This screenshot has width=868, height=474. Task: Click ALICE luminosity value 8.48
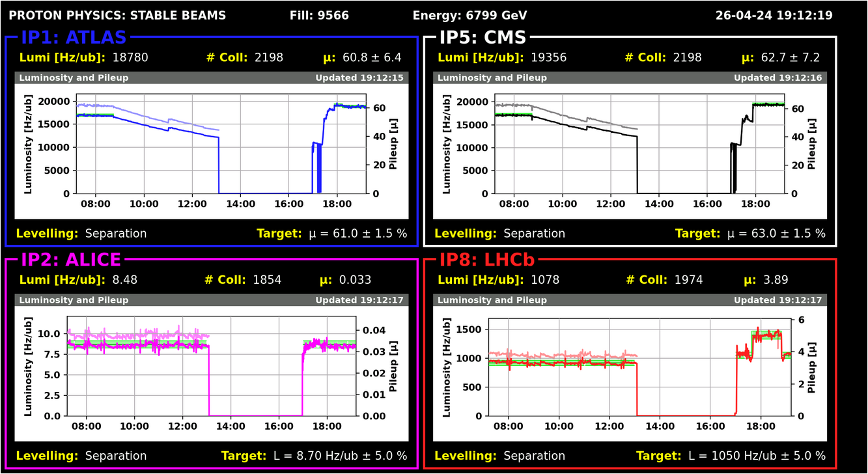[x=125, y=280]
